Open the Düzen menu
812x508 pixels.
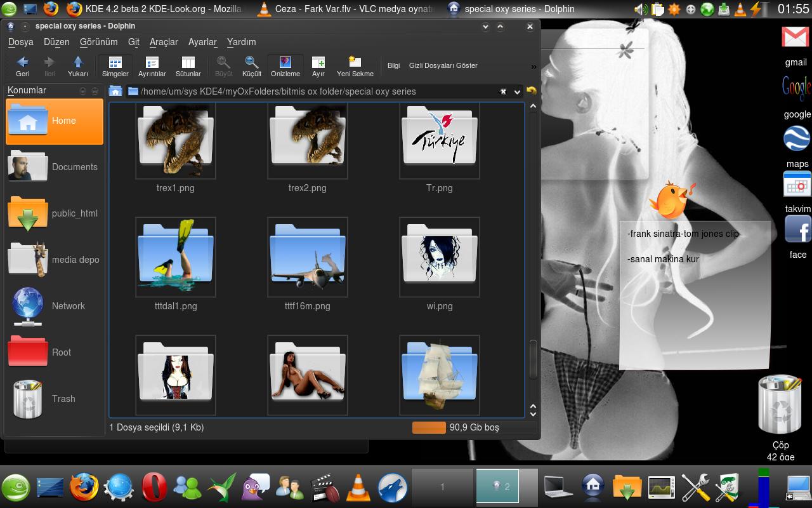(x=56, y=42)
